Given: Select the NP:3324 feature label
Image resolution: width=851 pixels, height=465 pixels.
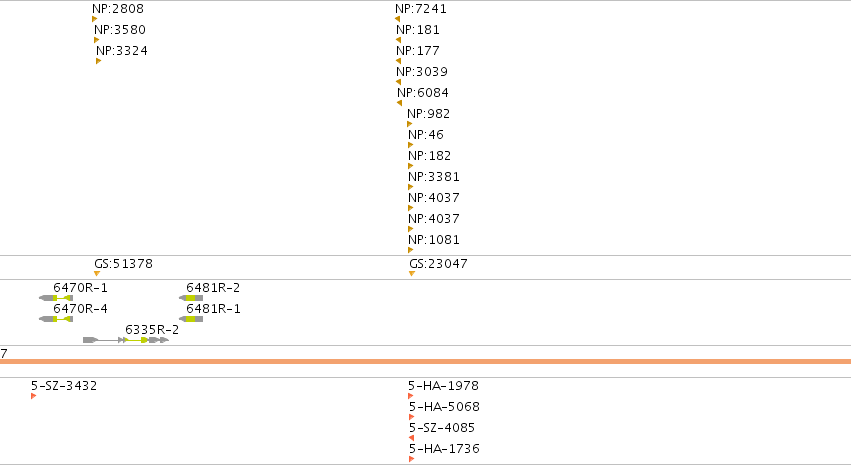Looking at the screenshot, I should [x=122, y=51].
